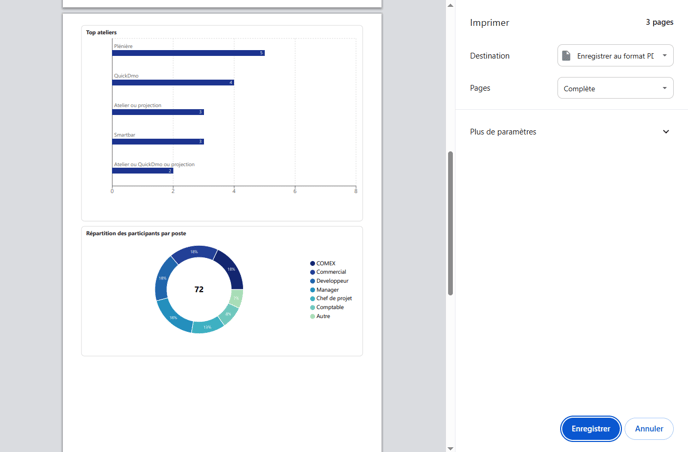Viewport: 688px width, 452px height.
Task: Click the Smartbar bar in the chart
Action: point(157,142)
